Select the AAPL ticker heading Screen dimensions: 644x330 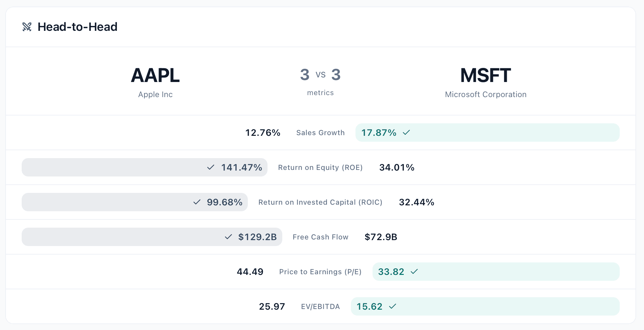[x=155, y=75]
